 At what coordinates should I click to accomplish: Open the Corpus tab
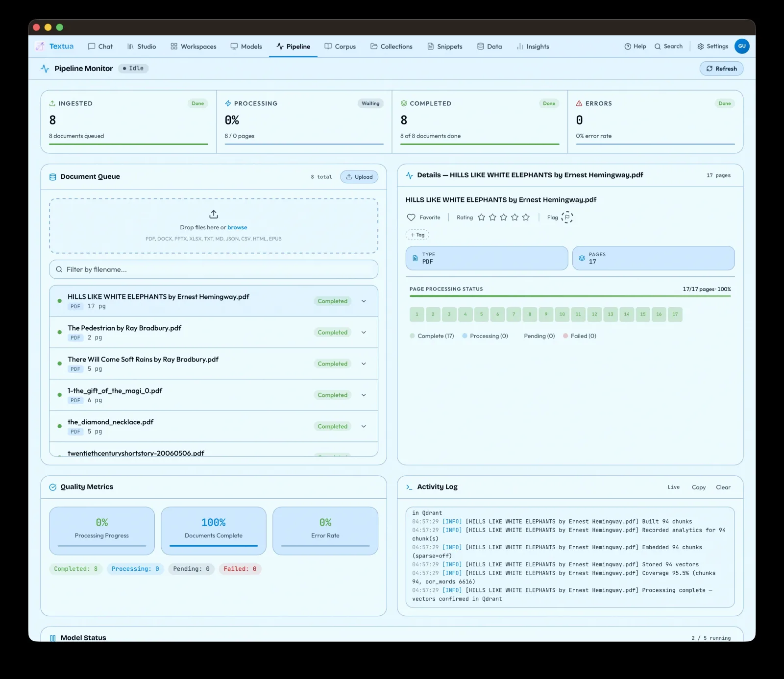coord(340,47)
